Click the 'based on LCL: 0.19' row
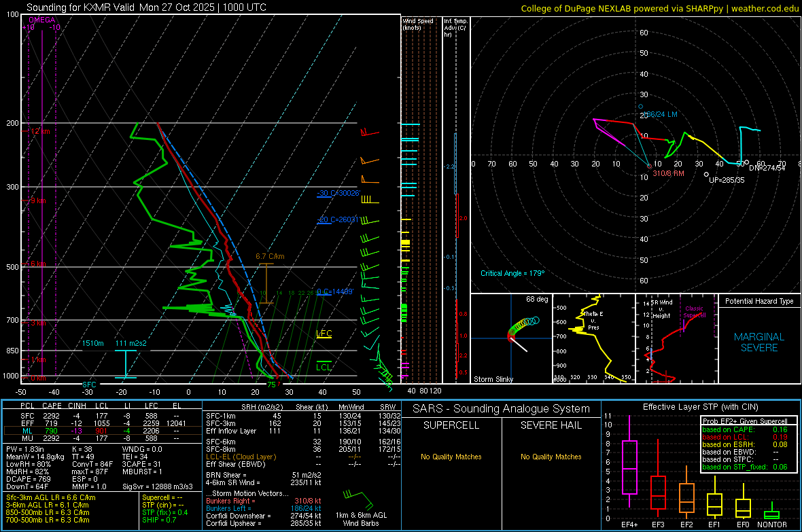802x532 pixels. click(745, 437)
